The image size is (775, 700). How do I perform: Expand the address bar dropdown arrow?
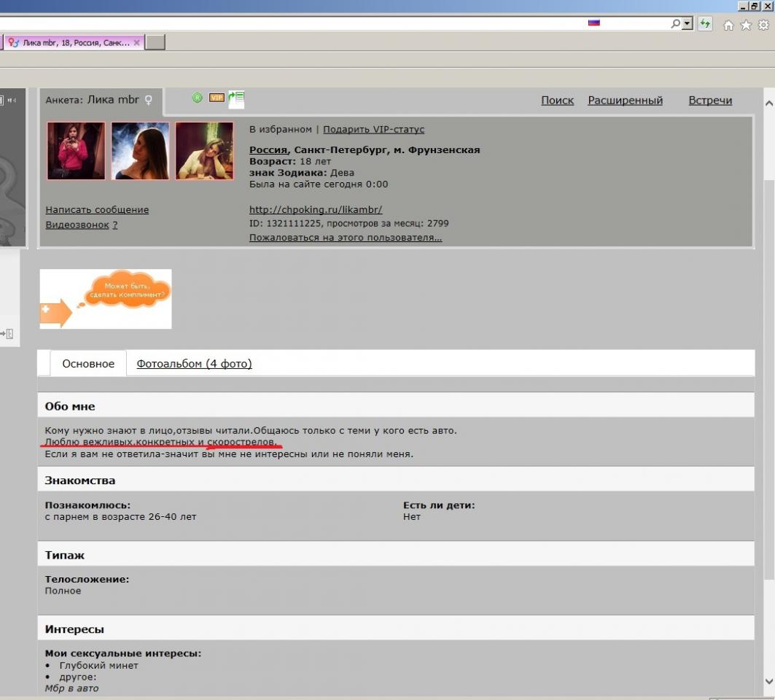coord(688,24)
